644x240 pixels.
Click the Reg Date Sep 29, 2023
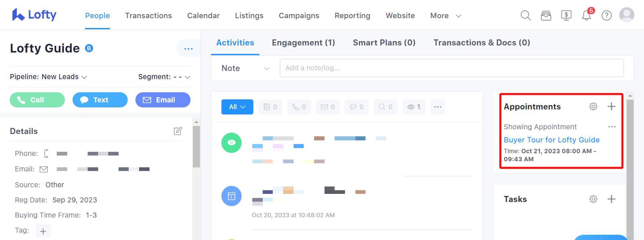(x=75, y=200)
